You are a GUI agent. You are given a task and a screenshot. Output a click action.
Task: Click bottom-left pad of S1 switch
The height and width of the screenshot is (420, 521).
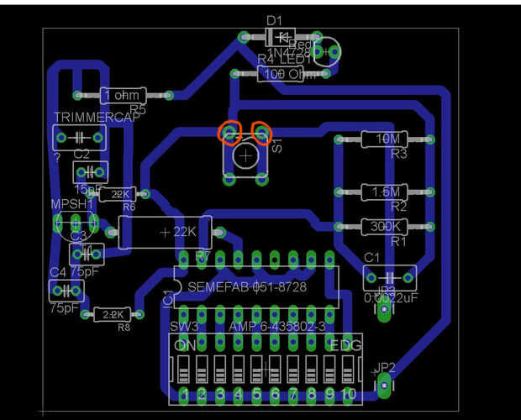click(229, 179)
